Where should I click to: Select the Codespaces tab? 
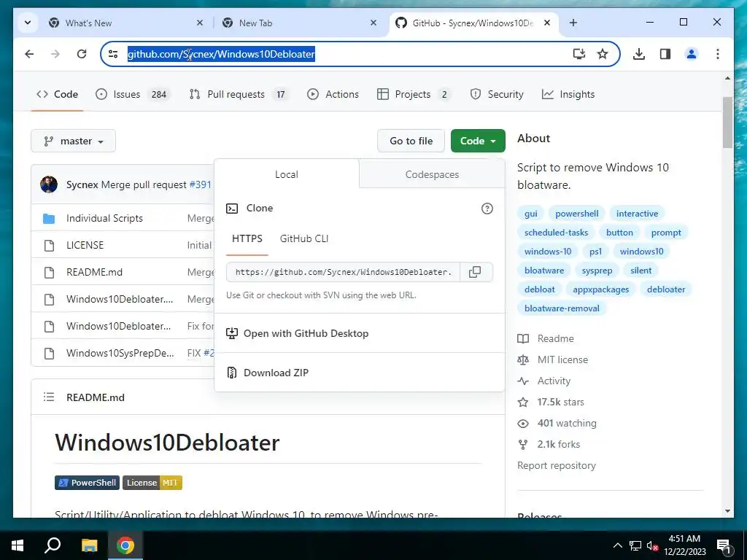(x=432, y=174)
